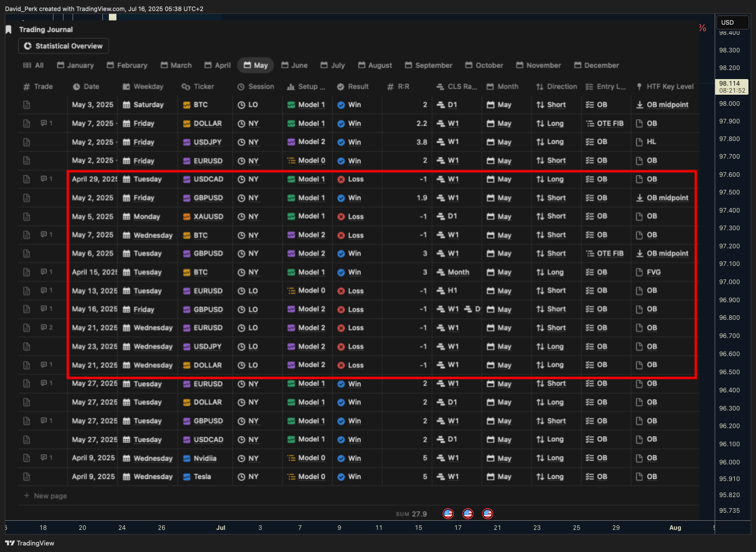756x552 pixels.
Task: Click the Statistical Overview button
Action: coord(64,46)
